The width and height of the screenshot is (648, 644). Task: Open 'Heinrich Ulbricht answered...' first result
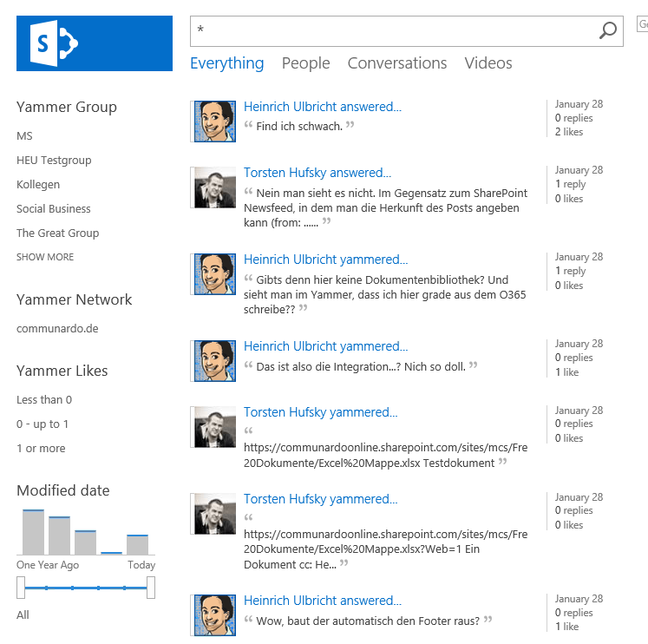tap(323, 107)
